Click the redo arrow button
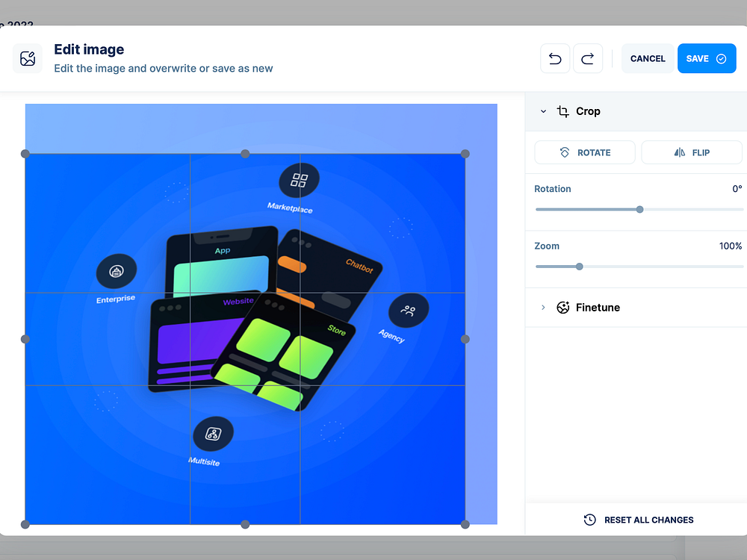 point(588,58)
